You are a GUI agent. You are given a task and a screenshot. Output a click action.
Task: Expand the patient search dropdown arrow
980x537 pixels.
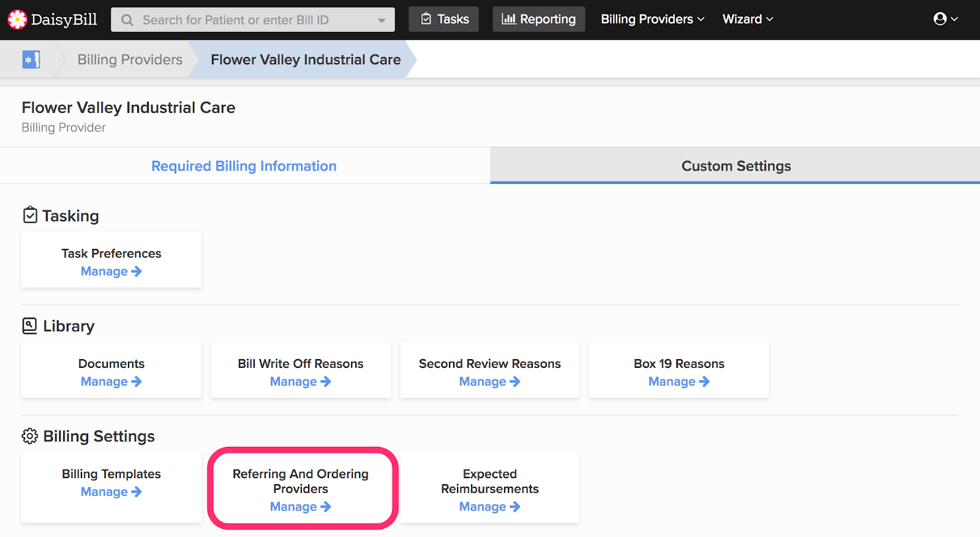(382, 20)
